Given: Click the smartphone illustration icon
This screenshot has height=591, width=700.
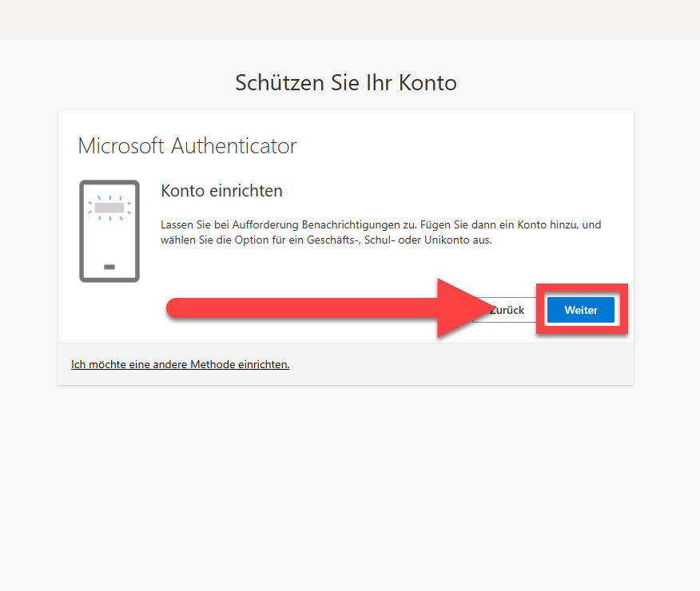Looking at the screenshot, I should click(x=109, y=231).
